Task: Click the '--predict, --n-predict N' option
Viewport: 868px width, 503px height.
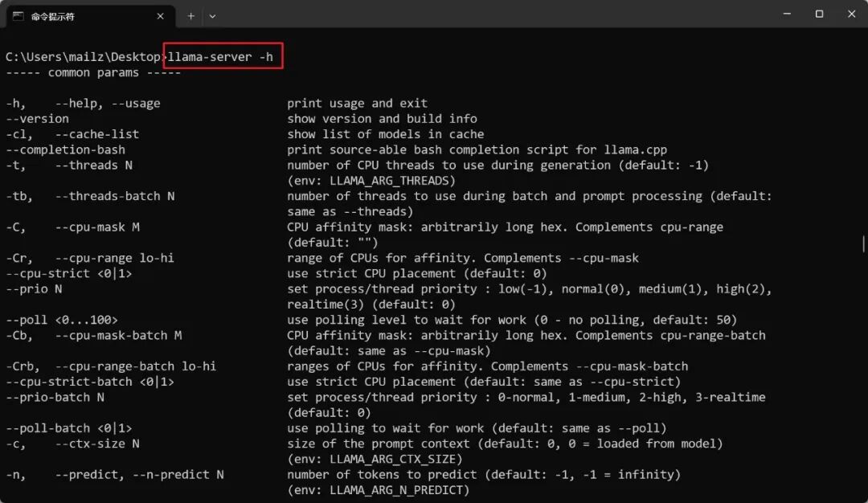Action: pos(140,475)
